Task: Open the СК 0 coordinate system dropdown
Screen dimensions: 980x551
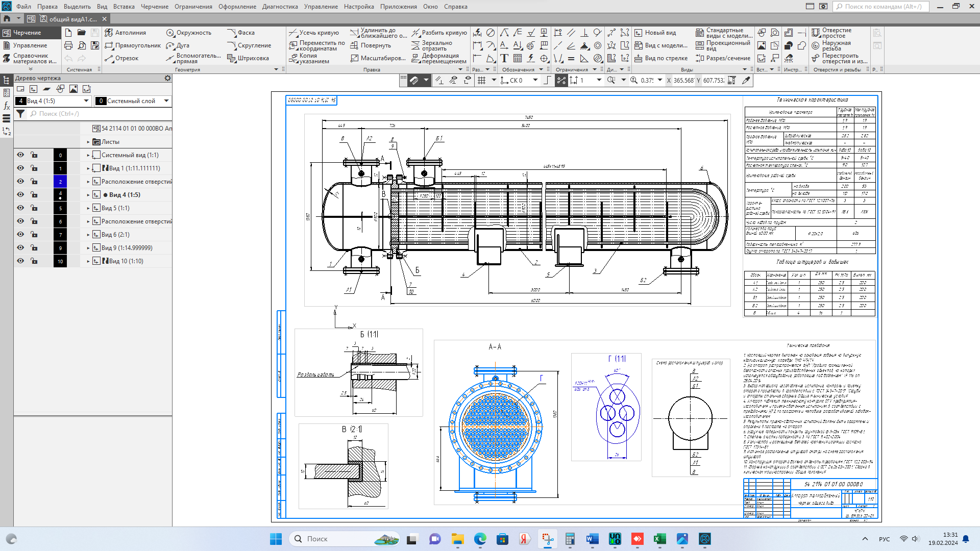Action: (535, 80)
